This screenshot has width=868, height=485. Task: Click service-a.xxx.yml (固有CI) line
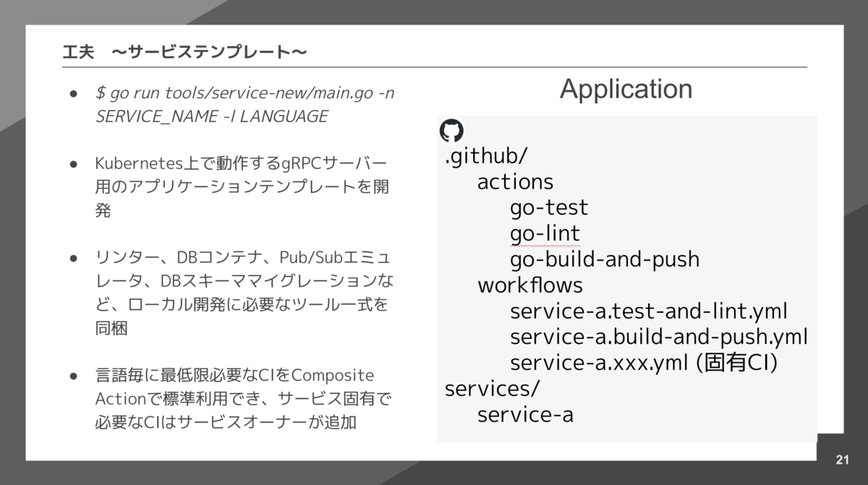(x=644, y=363)
